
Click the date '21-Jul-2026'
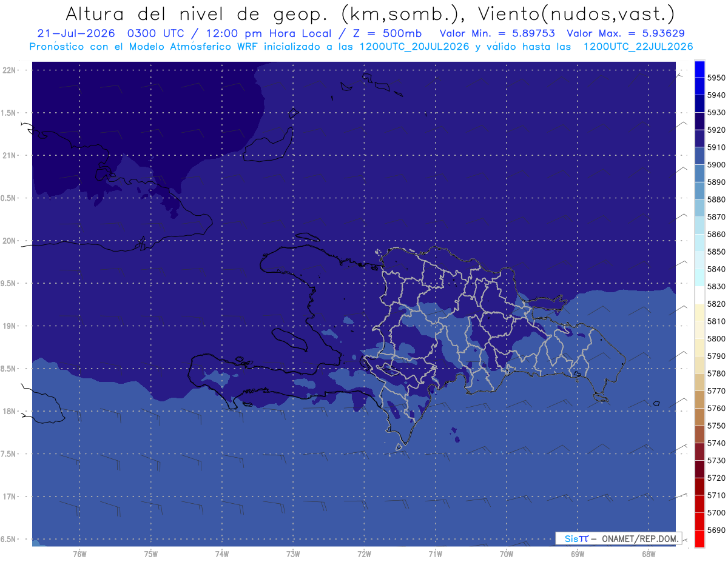(78, 33)
